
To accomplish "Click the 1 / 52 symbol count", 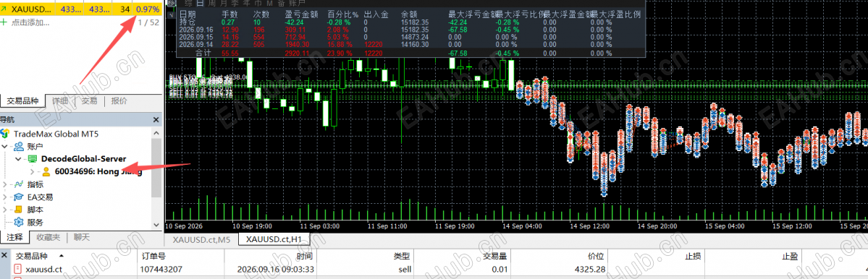I will click(148, 22).
